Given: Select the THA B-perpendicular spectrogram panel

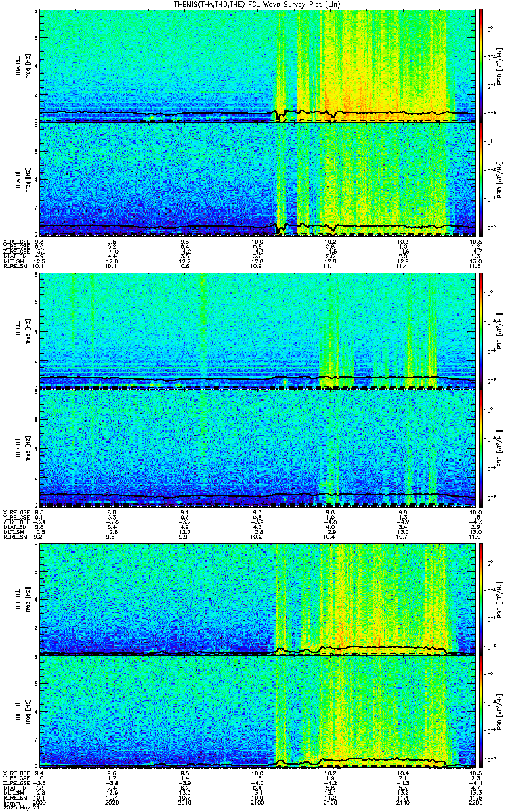Looking at the screenshot, I should click(x=257, y=65).
